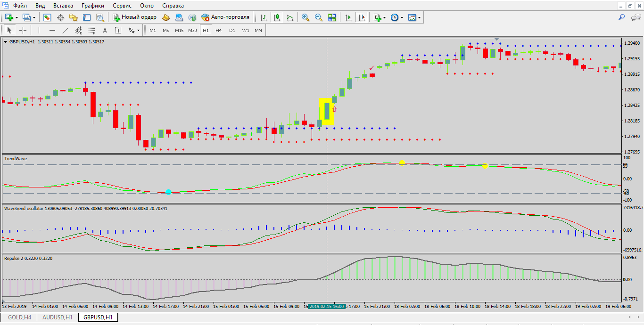Open the Strategy Tester icon
The width and height of the screenshot is (644, 325).
pos(100,17)
